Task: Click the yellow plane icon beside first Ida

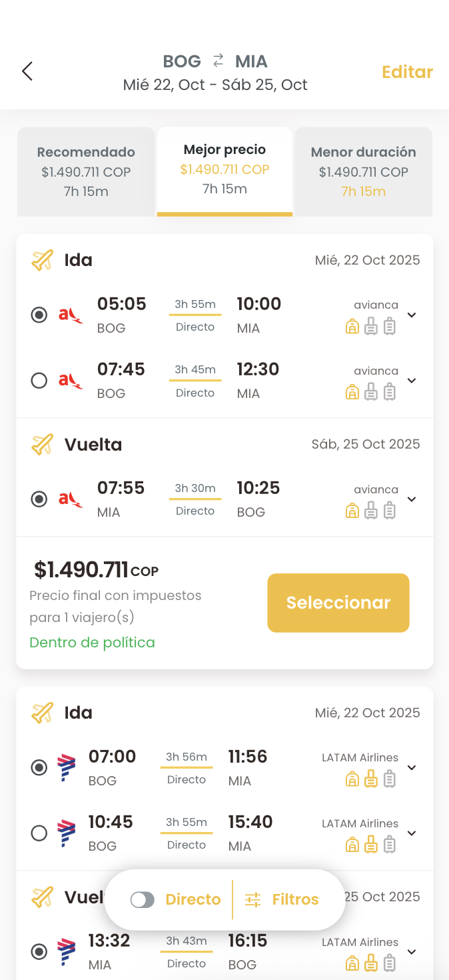Action: (x=42, y=260)
